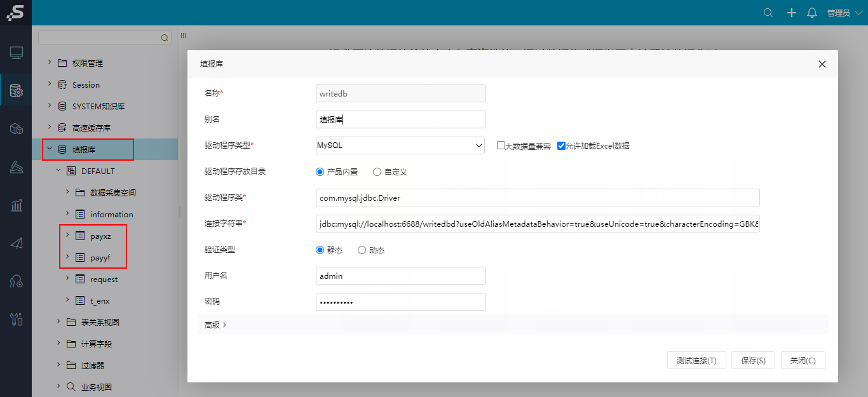
Task: Select 产品内置 radio button
Action: [320, 172]
